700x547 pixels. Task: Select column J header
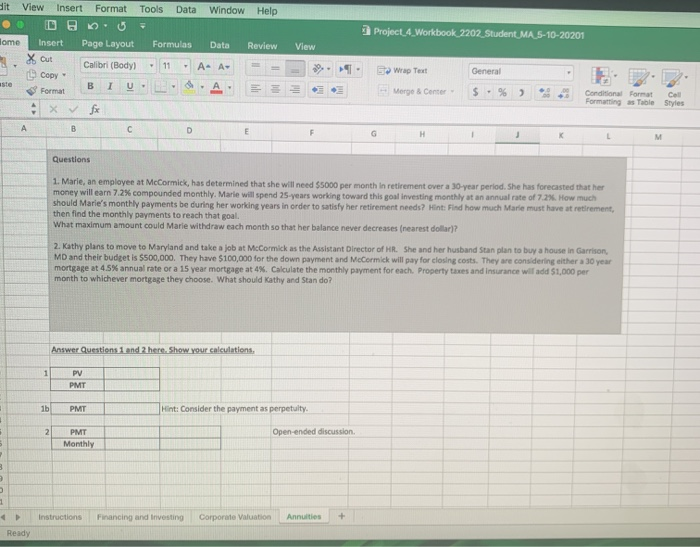[x=517, y=134]
